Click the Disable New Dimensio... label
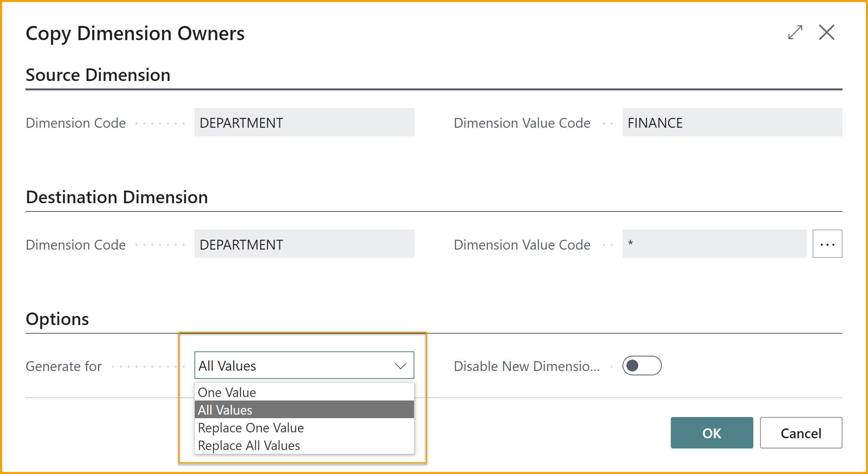868x474 pixels. point(527,366)
